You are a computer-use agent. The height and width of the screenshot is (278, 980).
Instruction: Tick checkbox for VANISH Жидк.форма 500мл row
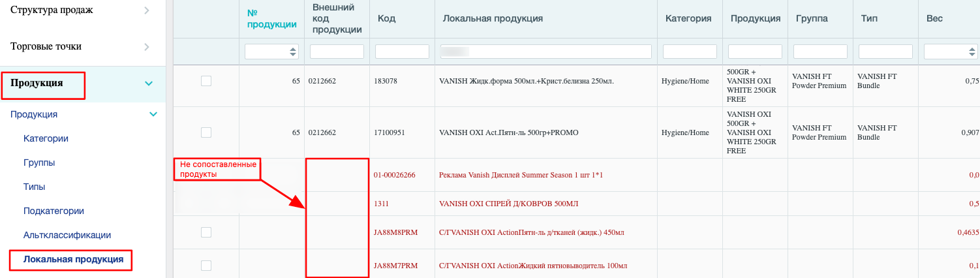(x=206, y=81)
